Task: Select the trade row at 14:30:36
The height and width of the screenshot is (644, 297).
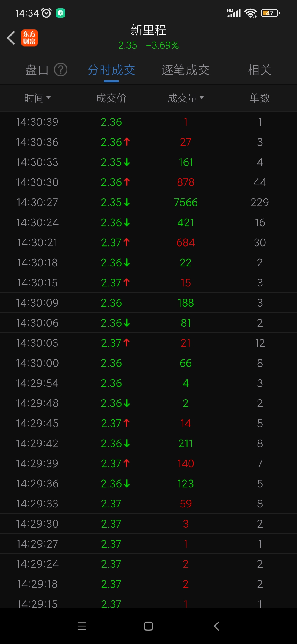Action: coord(148,142)
